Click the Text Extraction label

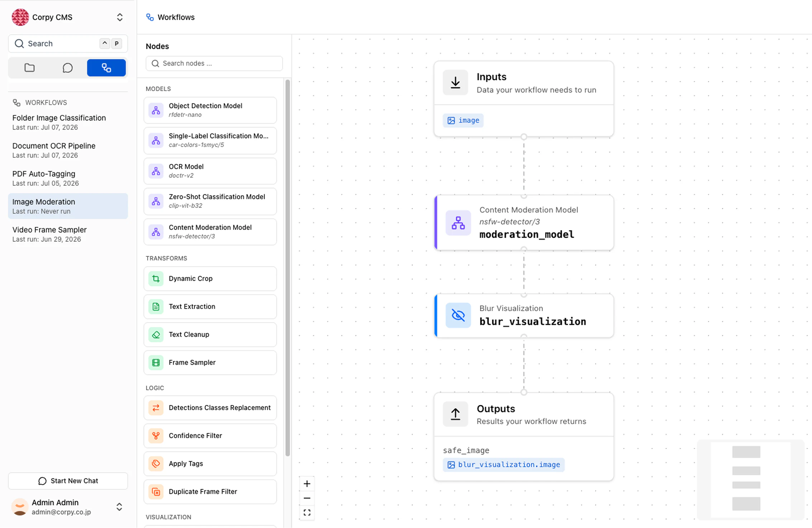[x=192, y=306]
